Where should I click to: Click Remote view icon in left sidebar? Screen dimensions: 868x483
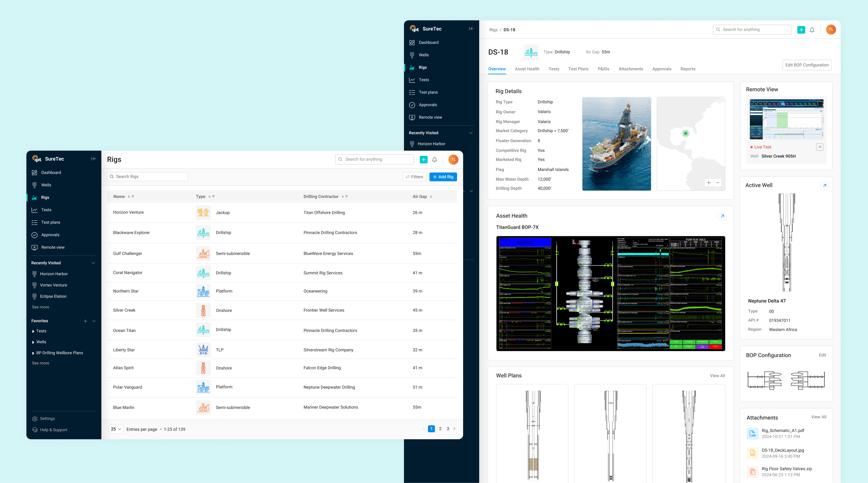click(34, 247)
